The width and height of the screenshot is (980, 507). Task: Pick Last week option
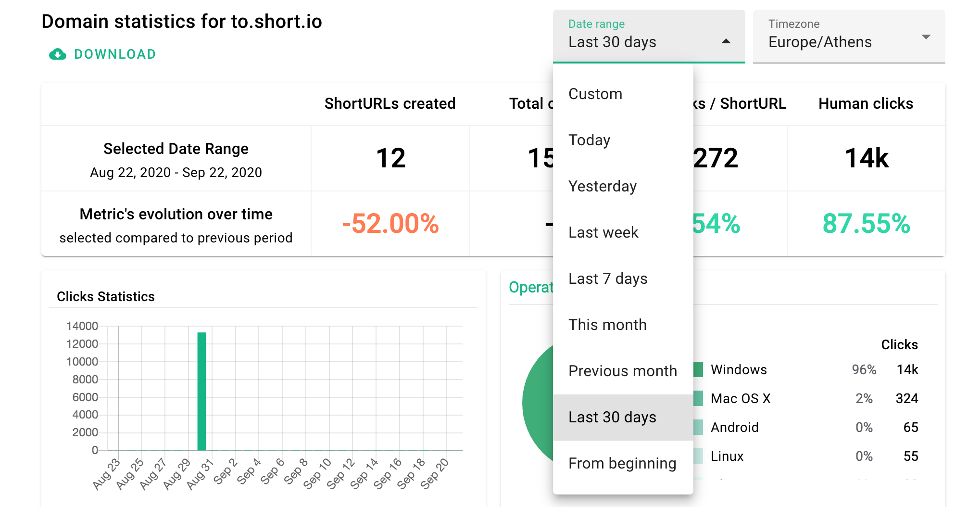click(603, 232)
